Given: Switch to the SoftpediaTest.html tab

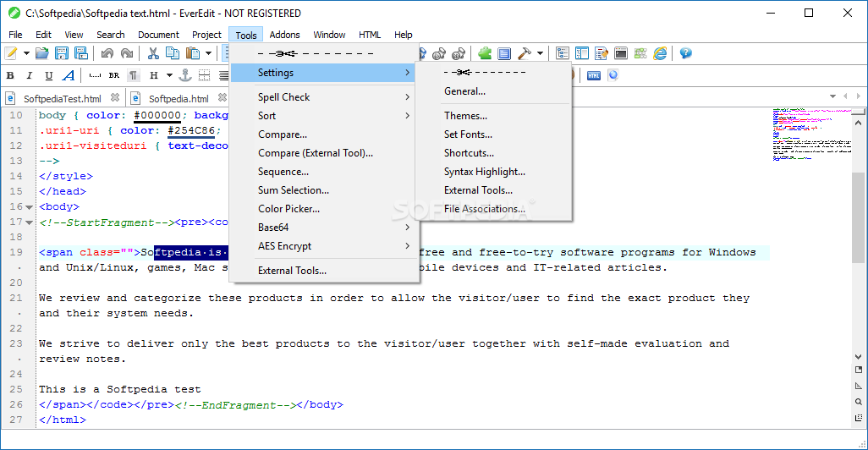Looking at the screenshot, I should pos(62,98).
